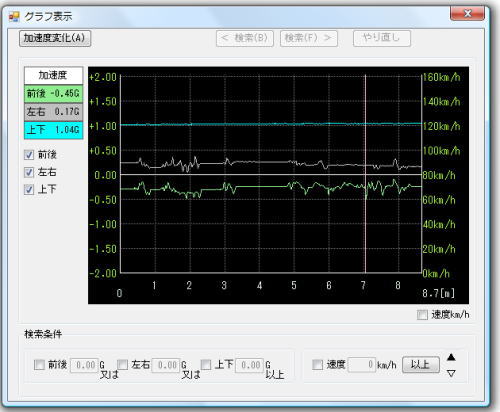The height and width of the screenshot is (412, 500).
Task: Toggle the 以上 comparison button
Action: (421, 365)
